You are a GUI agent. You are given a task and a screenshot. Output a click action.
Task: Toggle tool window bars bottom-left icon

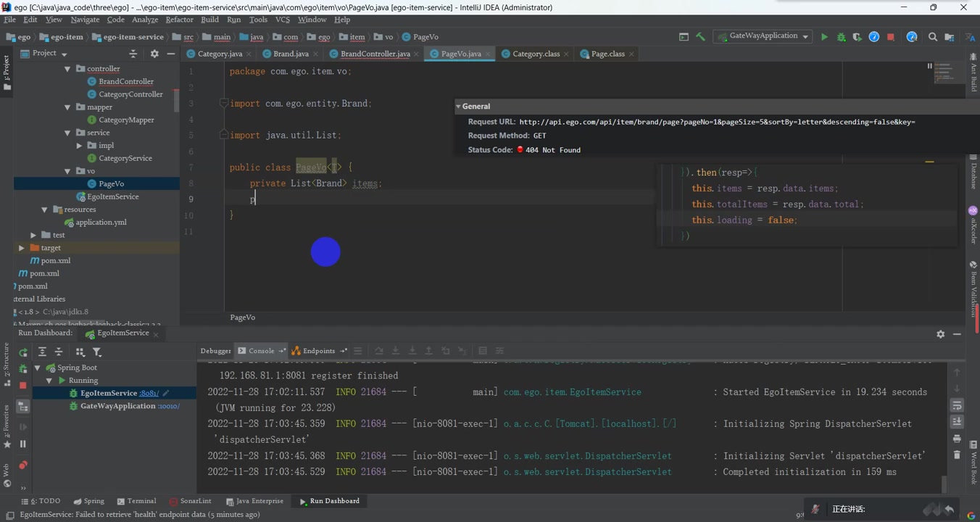point(10,515)
